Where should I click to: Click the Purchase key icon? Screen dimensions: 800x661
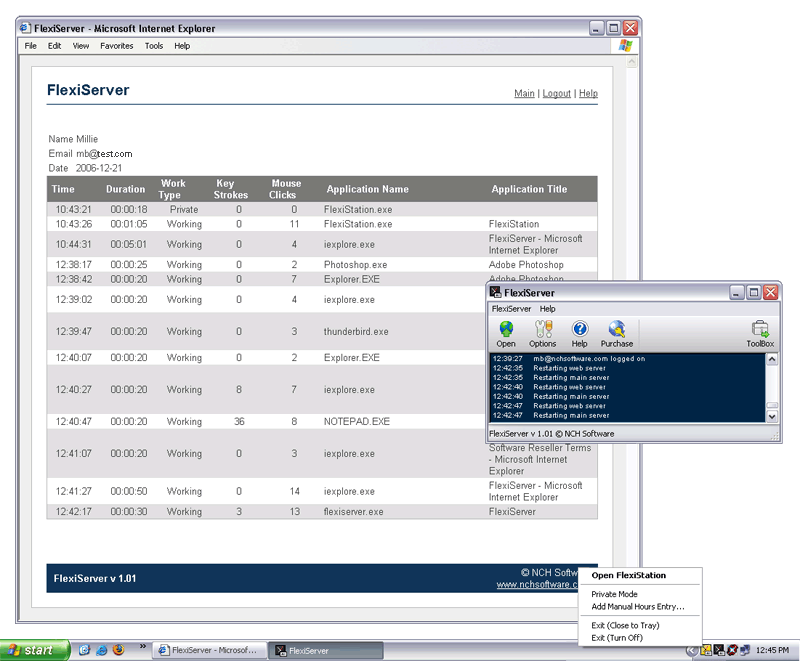(x=616, y=333)
